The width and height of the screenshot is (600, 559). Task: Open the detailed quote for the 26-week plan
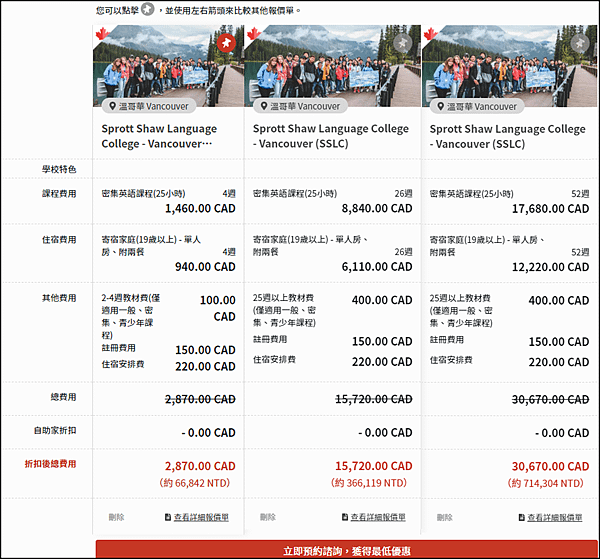pos(378,517)
